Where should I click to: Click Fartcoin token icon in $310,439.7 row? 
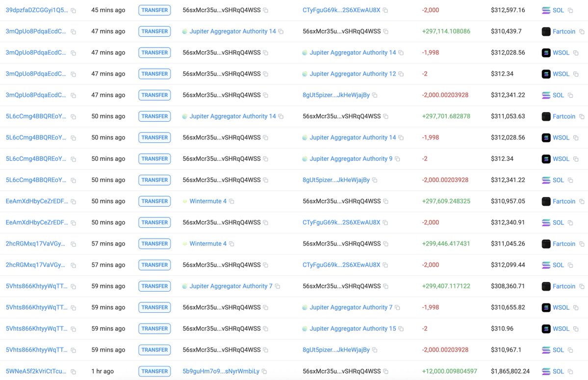point(546,31)
